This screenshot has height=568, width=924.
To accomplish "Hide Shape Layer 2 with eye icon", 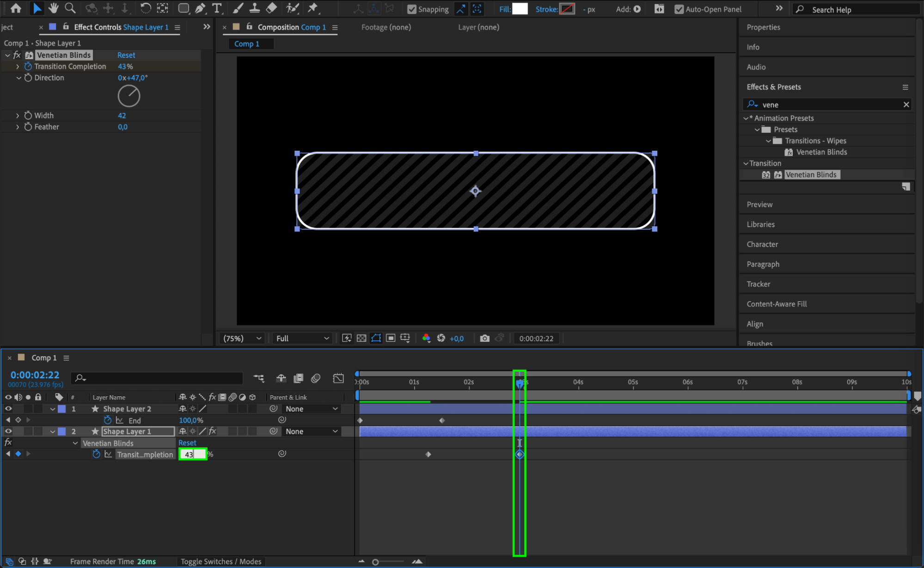I will (x=8, y=408).
